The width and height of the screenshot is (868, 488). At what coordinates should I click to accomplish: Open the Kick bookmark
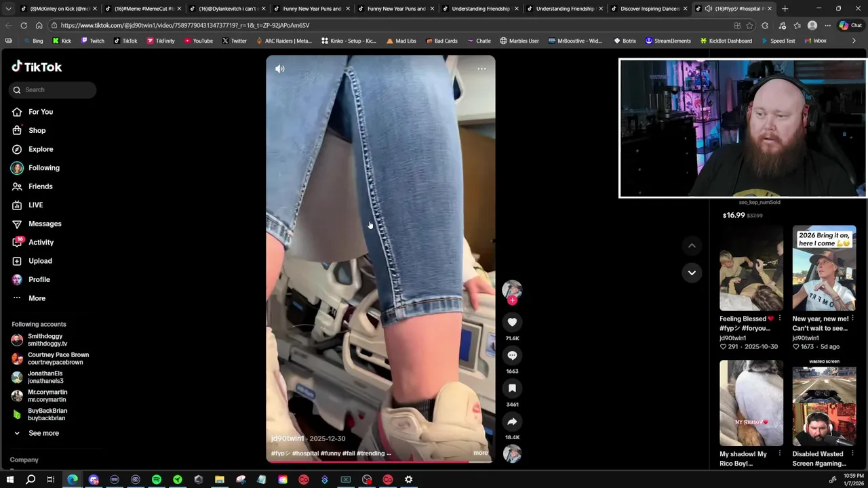(62, 41)
